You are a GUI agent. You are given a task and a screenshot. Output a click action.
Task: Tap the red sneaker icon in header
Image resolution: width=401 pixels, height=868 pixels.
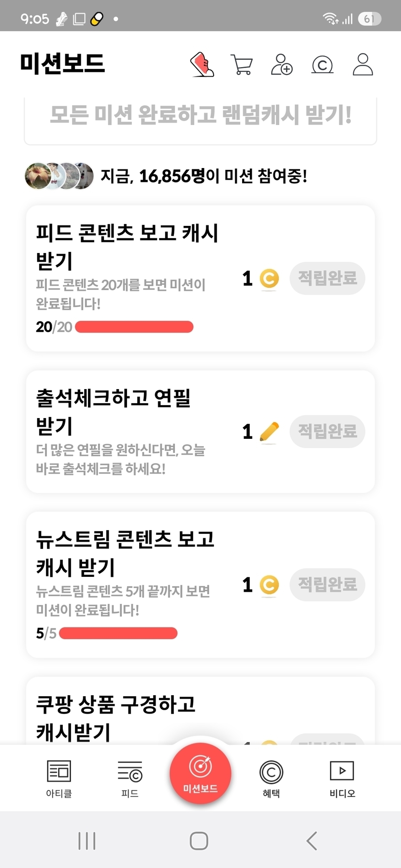tap(202, 65)
